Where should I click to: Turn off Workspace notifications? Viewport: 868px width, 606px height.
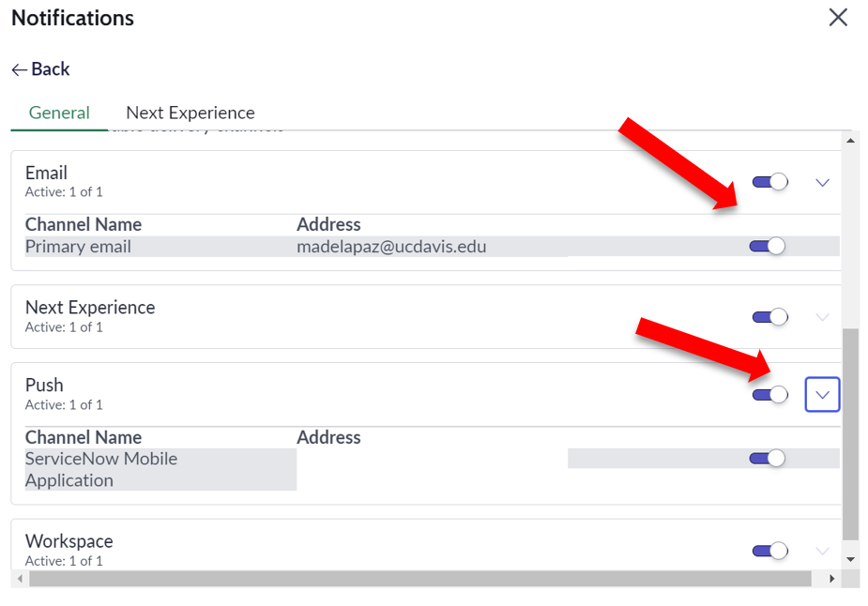point(769,551)
